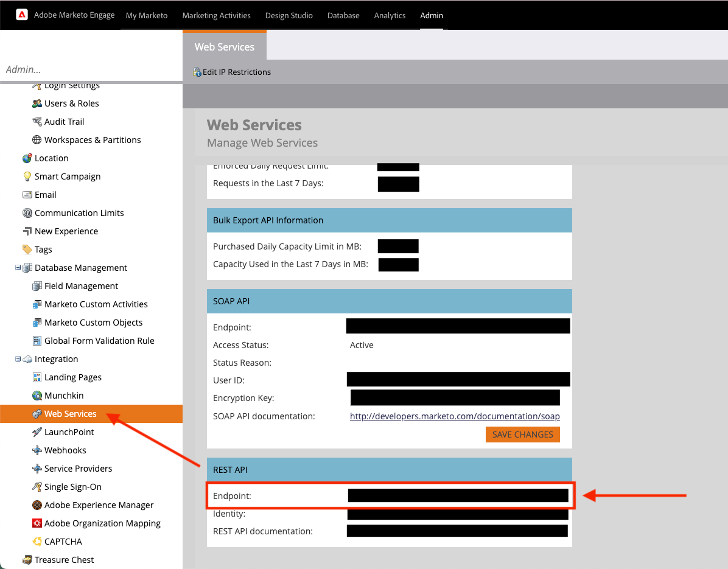728x569 pixels.
Task: Click the Service Providers icon
Action: coord(37,469)
